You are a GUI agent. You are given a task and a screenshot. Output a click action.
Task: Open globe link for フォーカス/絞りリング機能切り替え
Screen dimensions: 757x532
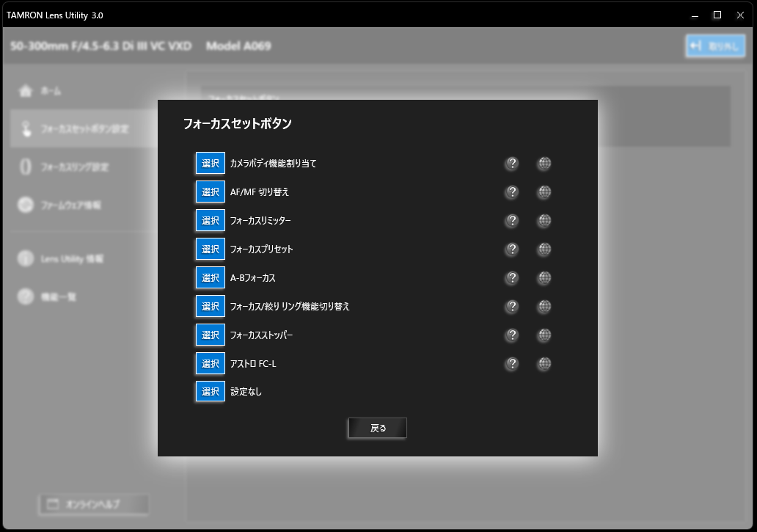pyautogui.click(x=544, y=307)
